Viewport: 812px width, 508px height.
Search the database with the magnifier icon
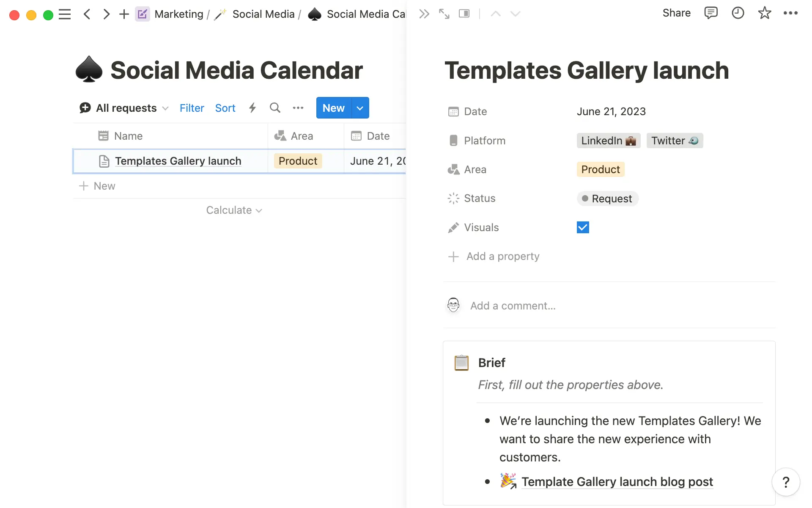point(275,108)
